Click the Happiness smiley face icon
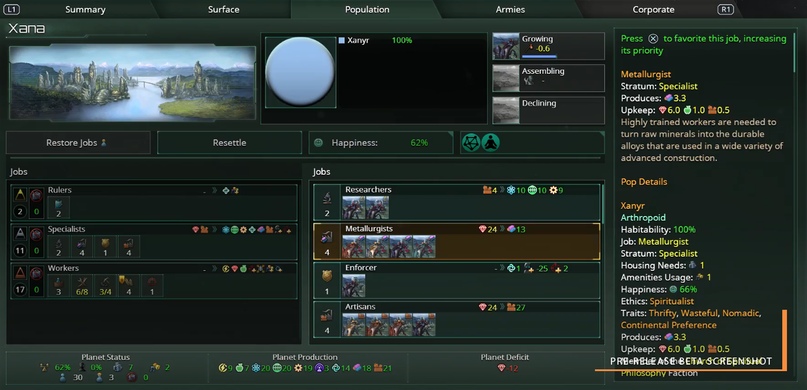The width and height of the screenshot is (807, 390). [318, 143]
